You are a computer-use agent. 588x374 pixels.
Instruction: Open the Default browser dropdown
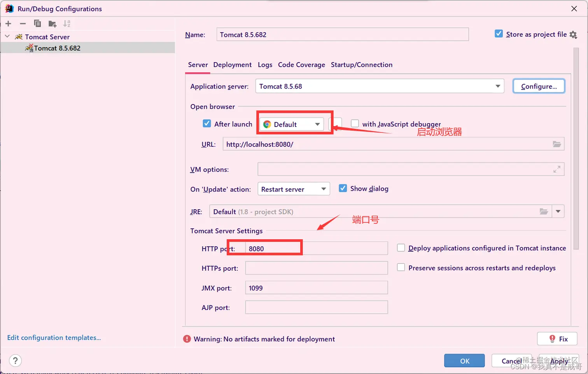tap(291, 124)
